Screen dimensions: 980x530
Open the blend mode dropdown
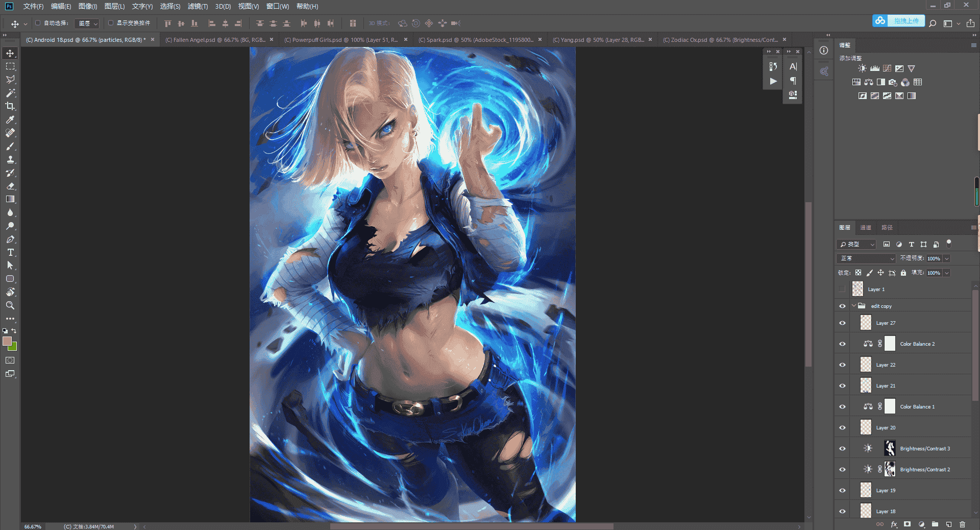click(866, 258)
